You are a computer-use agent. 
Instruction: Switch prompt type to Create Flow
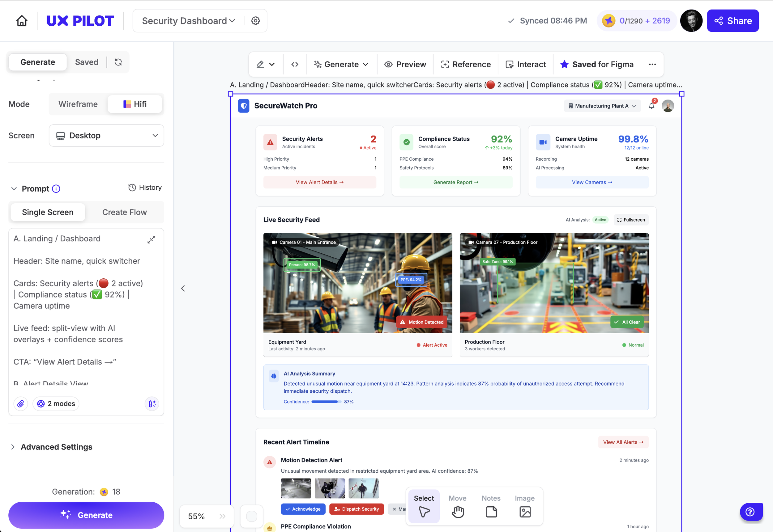point(124,212)
